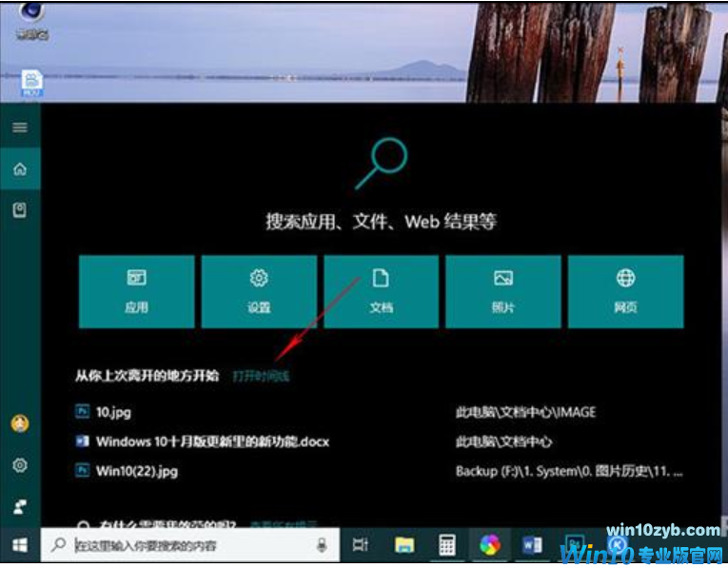
Task: Click the feedback person icon in sidebar
Action: coord(19,507)
